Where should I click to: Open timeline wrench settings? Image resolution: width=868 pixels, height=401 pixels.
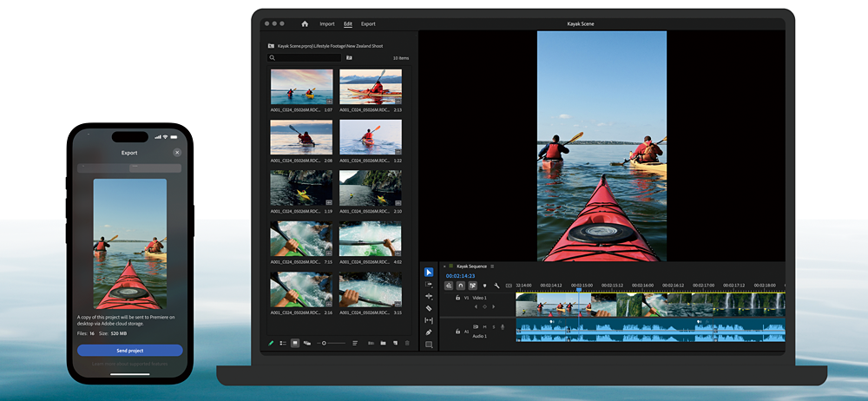click(x=496, y=286)
